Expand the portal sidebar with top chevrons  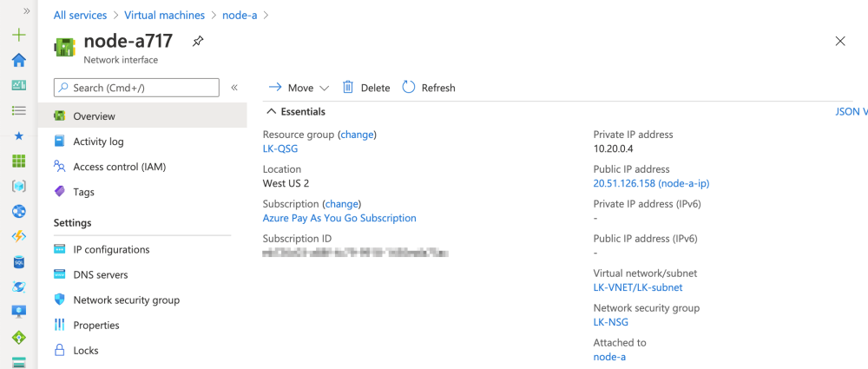tap(27, 11)
